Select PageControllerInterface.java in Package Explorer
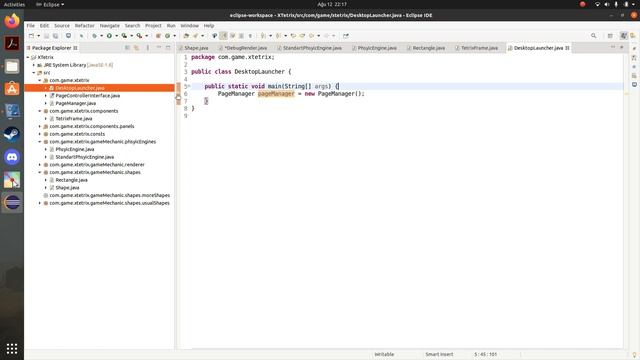 point(87,96)
